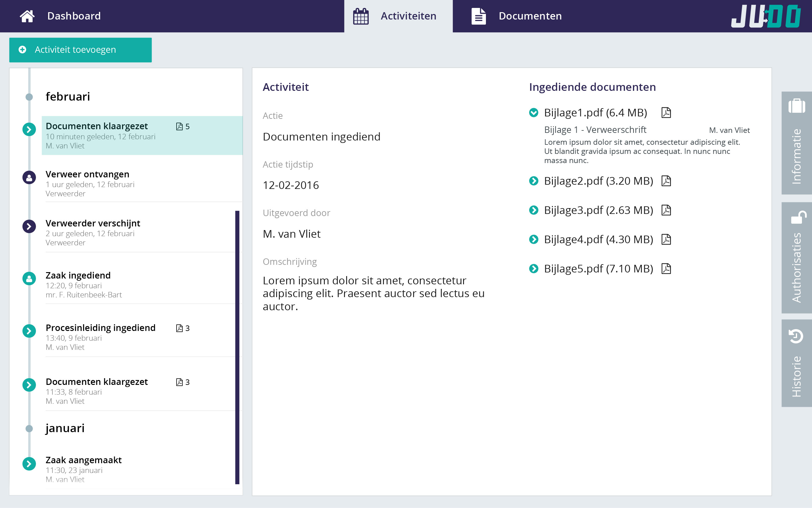Click the chevron icon beside Procesinleiding ingediend
Viewport: 812px width, 508px height.
click(x=29, y=331)
